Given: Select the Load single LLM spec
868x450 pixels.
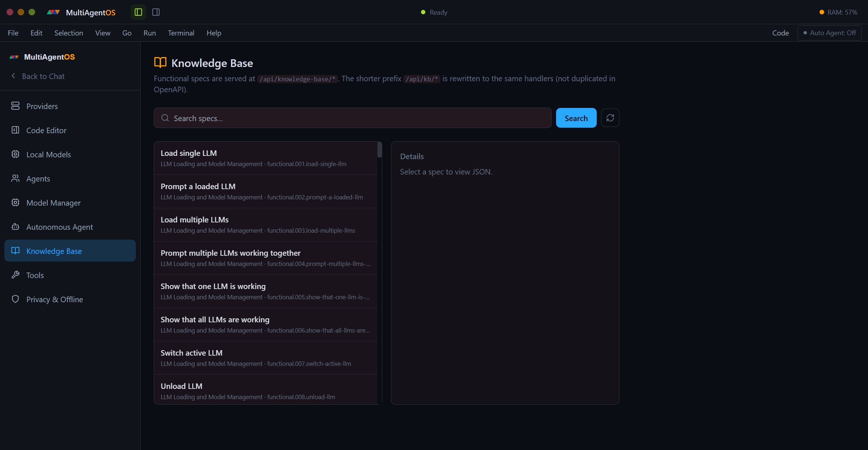Looking at the screenshot, I should [266, 158].
